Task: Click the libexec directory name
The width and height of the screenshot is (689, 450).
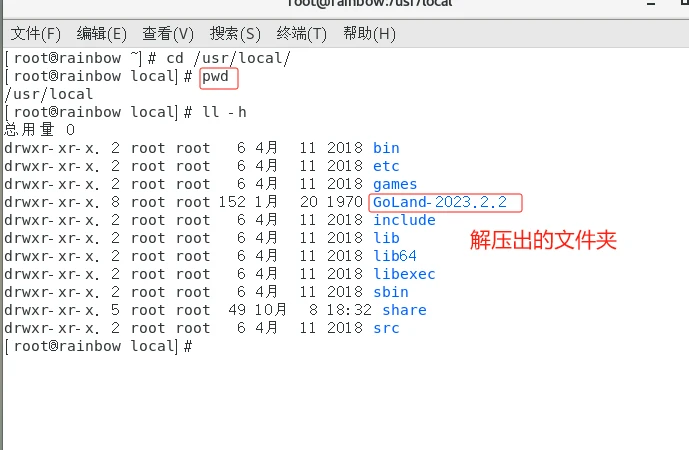Action: click(404, 274)
